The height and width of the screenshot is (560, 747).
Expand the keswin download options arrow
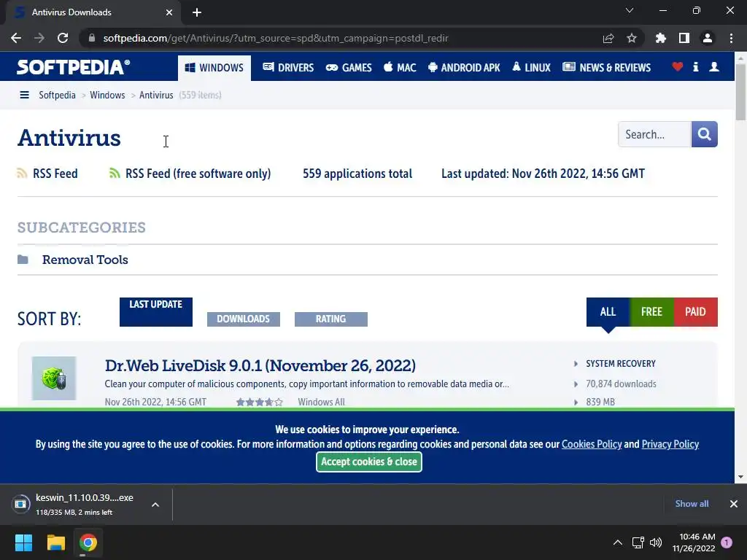click(x=155, y=505)
